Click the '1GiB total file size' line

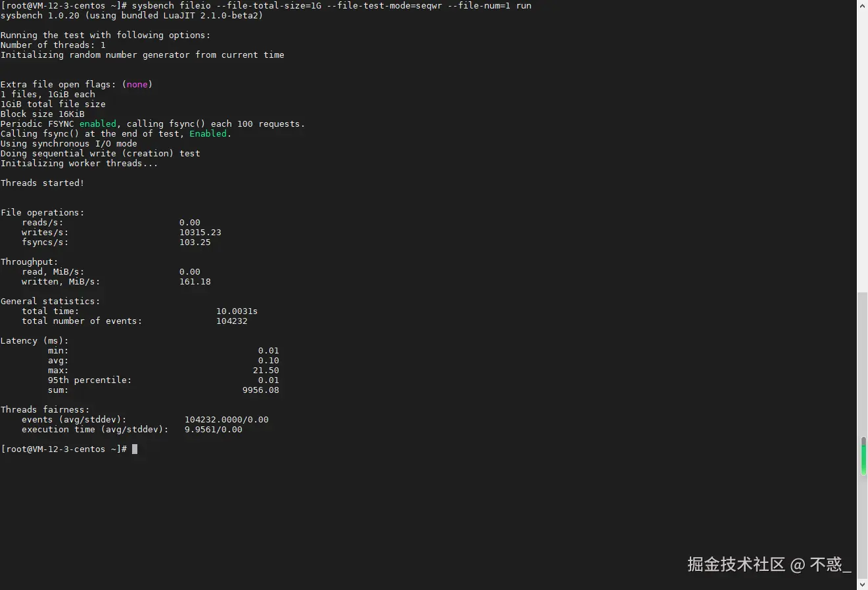[53, 104]
